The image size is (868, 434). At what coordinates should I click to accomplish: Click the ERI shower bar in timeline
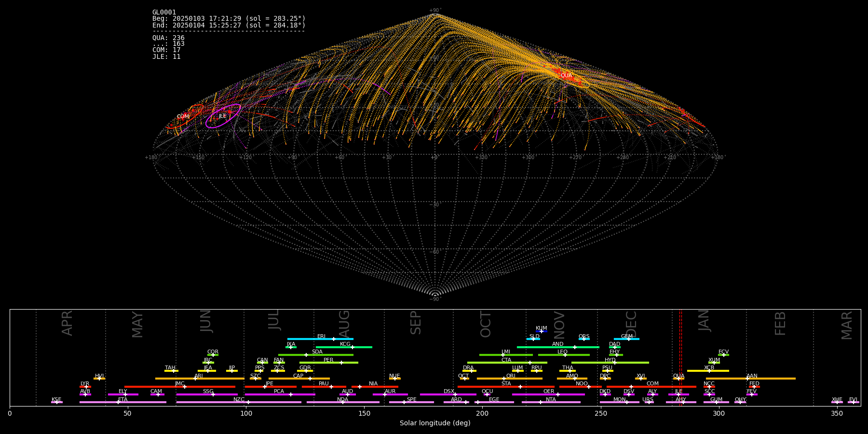tap(320, 339)
